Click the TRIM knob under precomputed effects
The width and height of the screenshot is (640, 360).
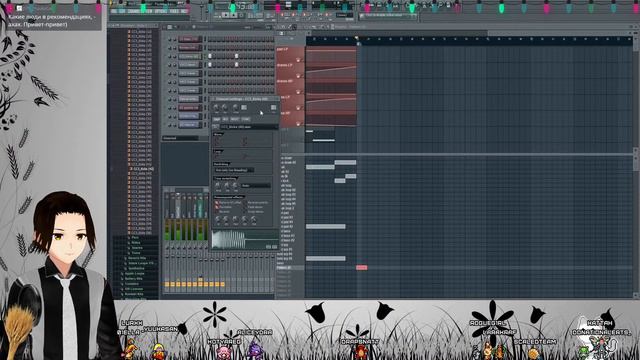pyautogui.click(x=253, y=218)
